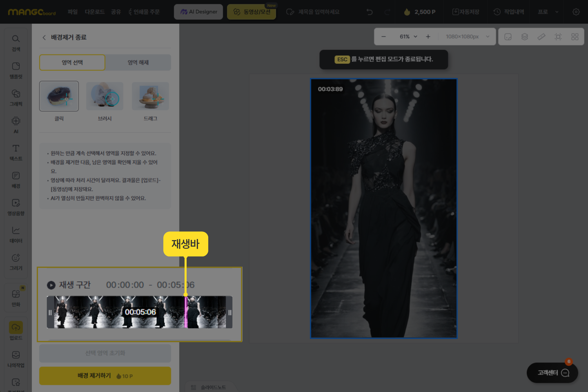Open the 텍스트 text sidebar tool

click(16, 152)
